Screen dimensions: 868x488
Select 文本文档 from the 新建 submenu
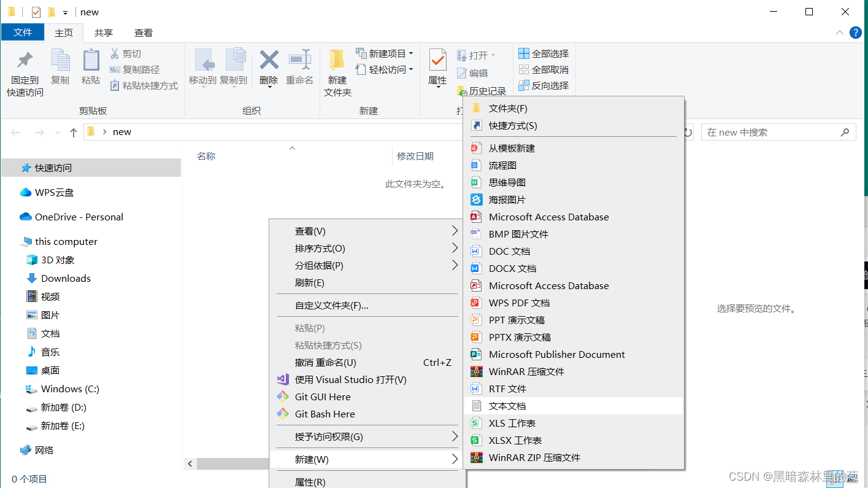(x=507, y=406)
